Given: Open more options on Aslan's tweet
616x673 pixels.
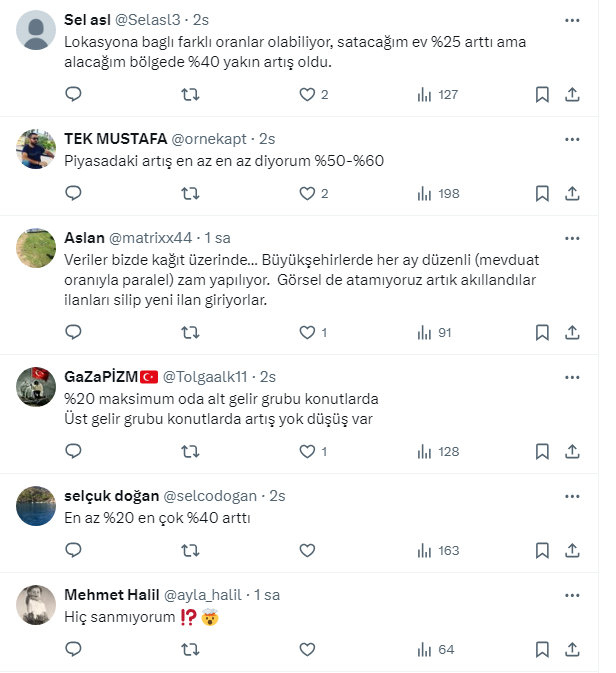Looking at the screenshot, I should coord(571,238).
